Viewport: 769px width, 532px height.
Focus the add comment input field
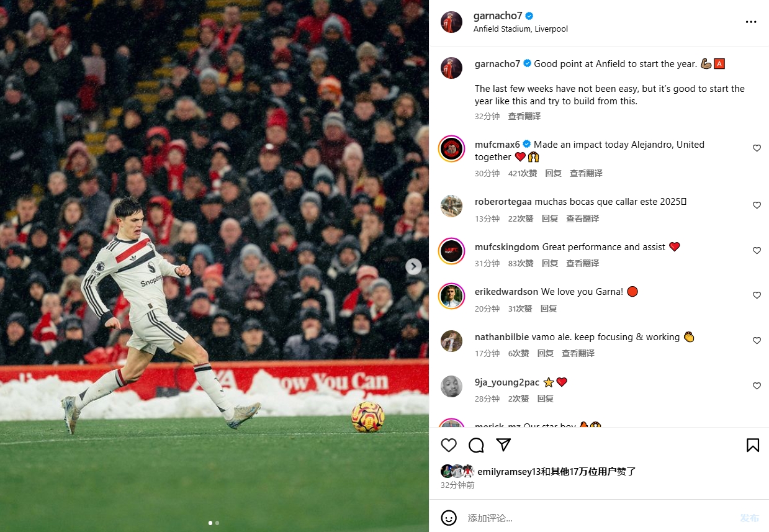coord(596,518)
